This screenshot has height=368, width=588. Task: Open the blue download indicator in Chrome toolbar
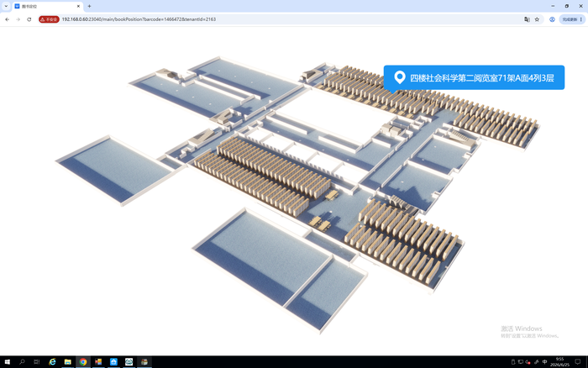pyautogui.click(x=552, y=19)
